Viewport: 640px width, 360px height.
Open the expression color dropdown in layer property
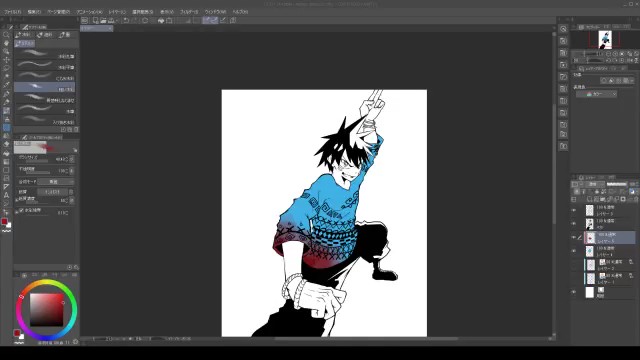point(596,94)
